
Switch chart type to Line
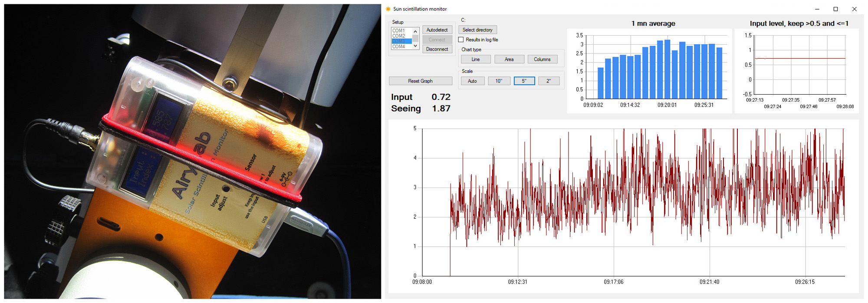coord(476,59)
